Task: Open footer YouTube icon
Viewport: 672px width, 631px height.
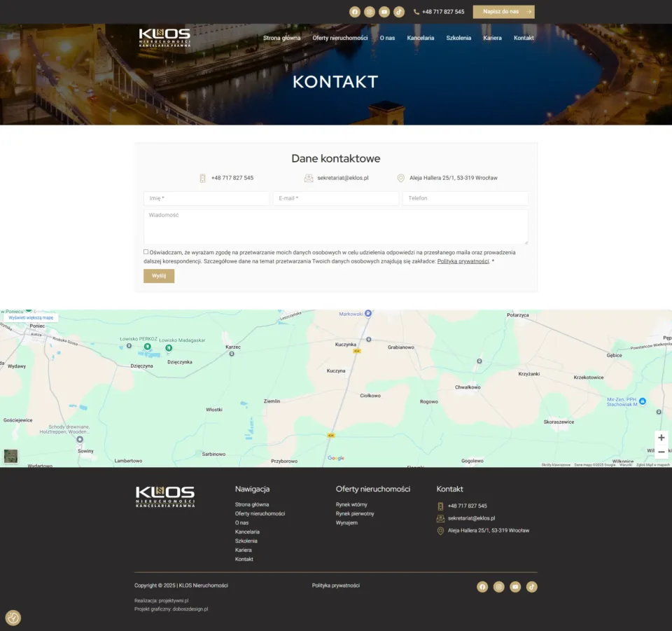Action: tap(515, 587)
